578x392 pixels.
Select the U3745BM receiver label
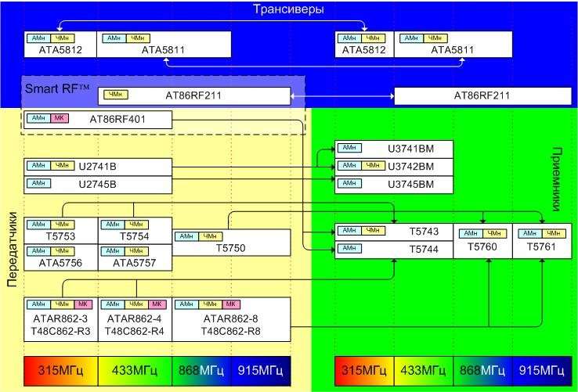click(410, 184)
